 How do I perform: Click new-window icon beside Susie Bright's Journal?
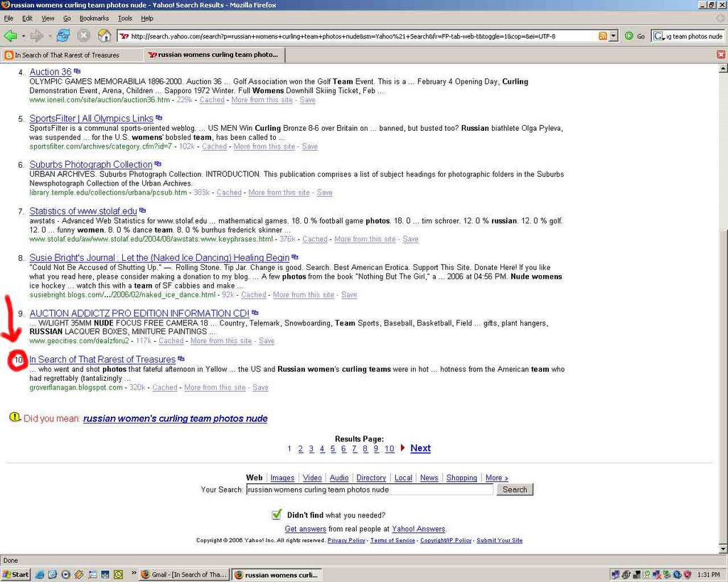(x=295, y=257)
